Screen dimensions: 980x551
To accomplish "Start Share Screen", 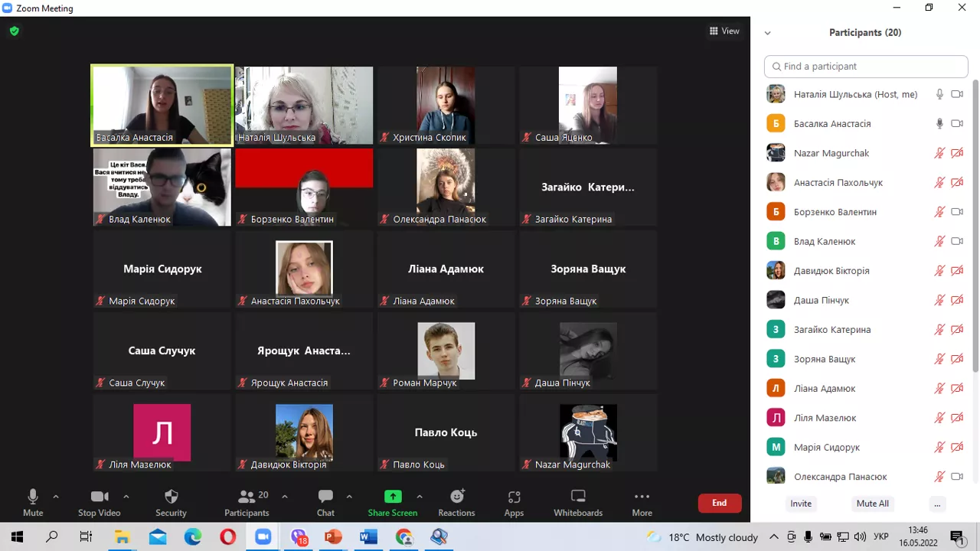I will (392, 503).
